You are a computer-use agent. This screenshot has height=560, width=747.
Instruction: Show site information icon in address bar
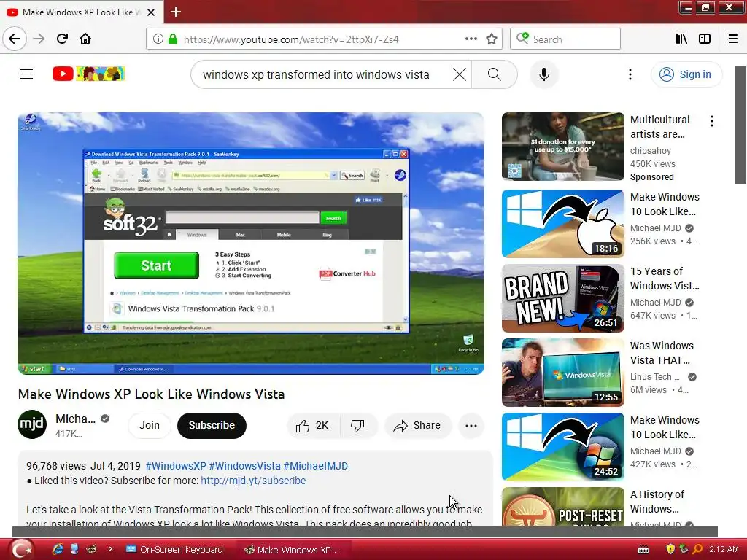click(x=158, y=39)
